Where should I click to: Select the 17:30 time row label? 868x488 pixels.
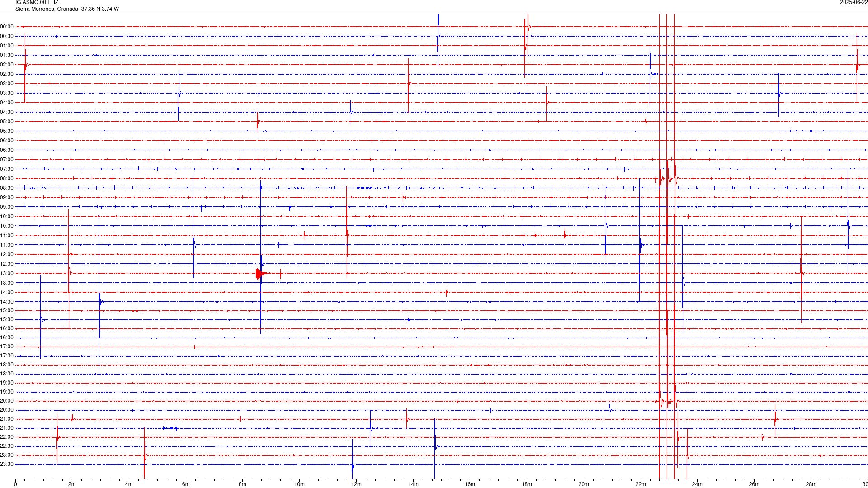7,356
